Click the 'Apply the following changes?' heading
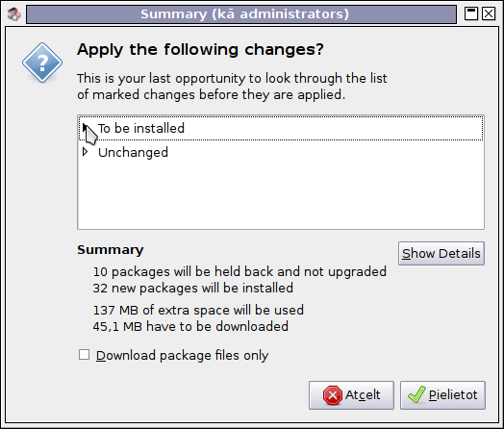 point(200,49)
